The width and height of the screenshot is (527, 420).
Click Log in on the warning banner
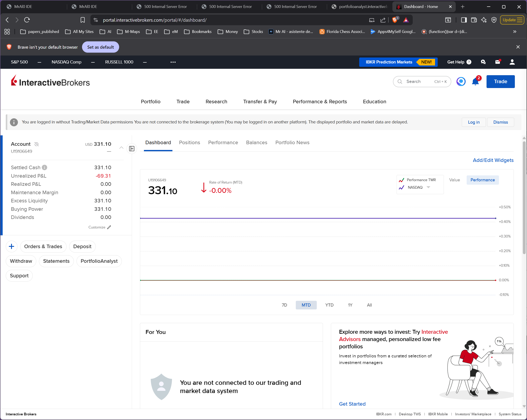click(x=474, y=122)
